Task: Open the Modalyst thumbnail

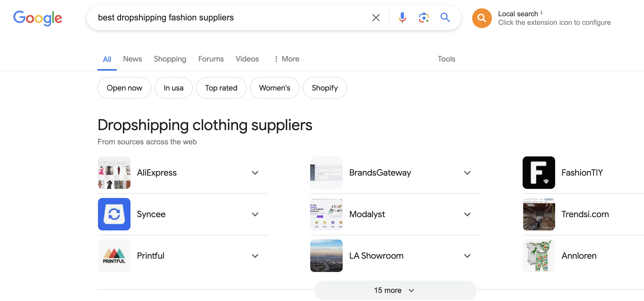Action: (x=326, y=214)
